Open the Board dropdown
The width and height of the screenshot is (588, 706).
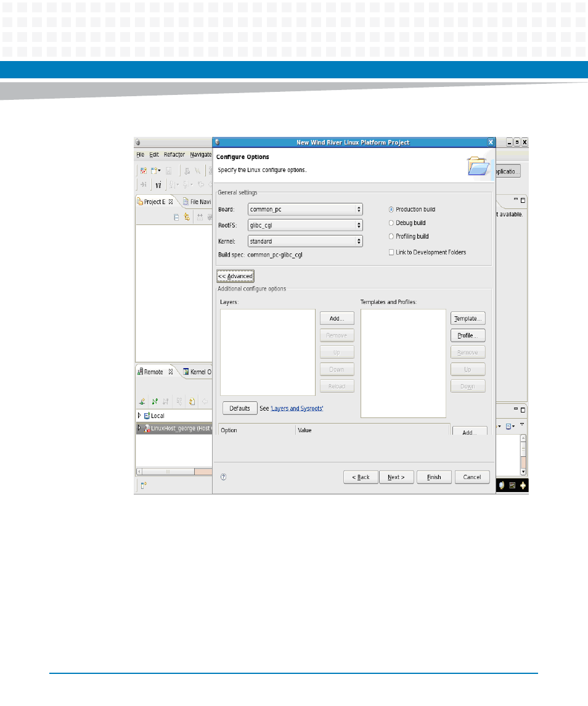[305, 210]
